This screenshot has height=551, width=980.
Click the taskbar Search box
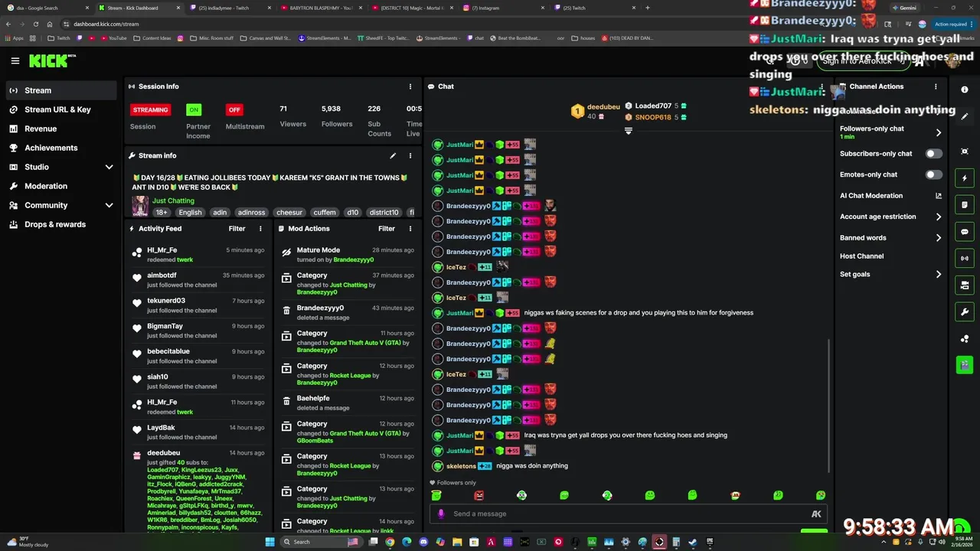click(x=320, y=542)
